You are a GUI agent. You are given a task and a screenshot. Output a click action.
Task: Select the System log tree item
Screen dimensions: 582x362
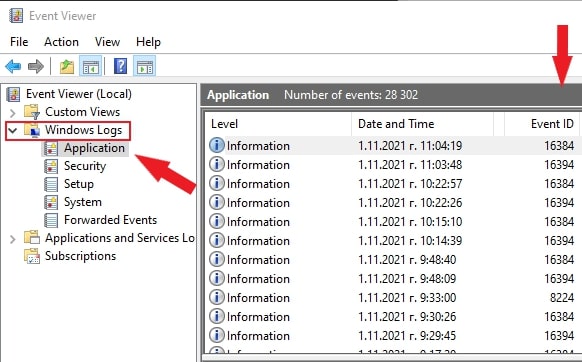[83, 202]
